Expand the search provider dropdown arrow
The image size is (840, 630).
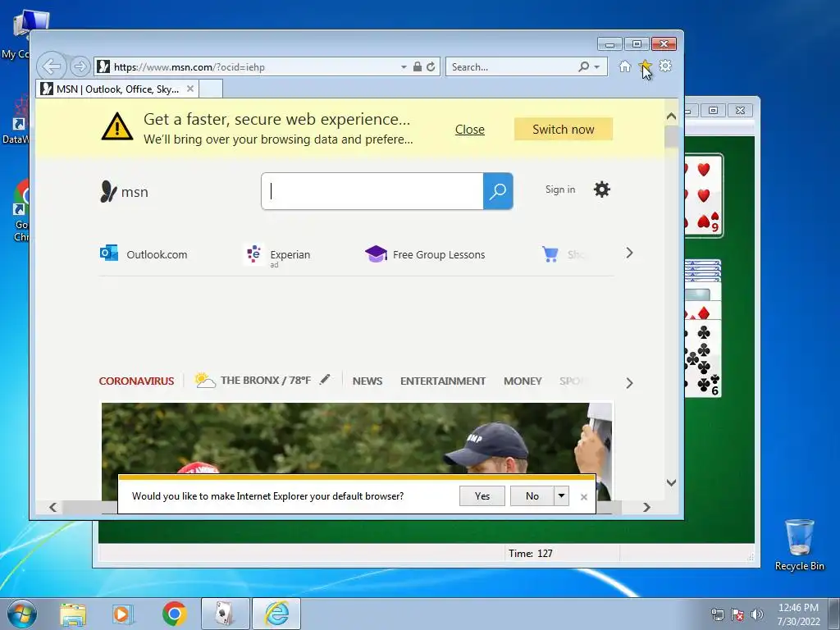pyautogui.click(x=597, y=67)
